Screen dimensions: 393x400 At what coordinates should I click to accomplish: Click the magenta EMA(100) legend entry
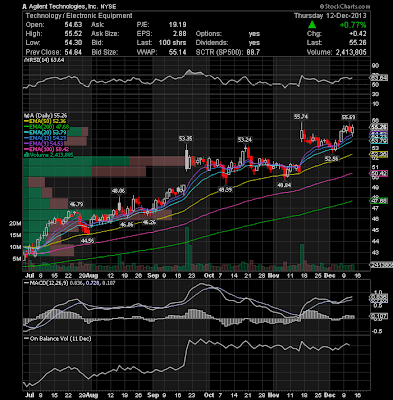pos(46,149)
